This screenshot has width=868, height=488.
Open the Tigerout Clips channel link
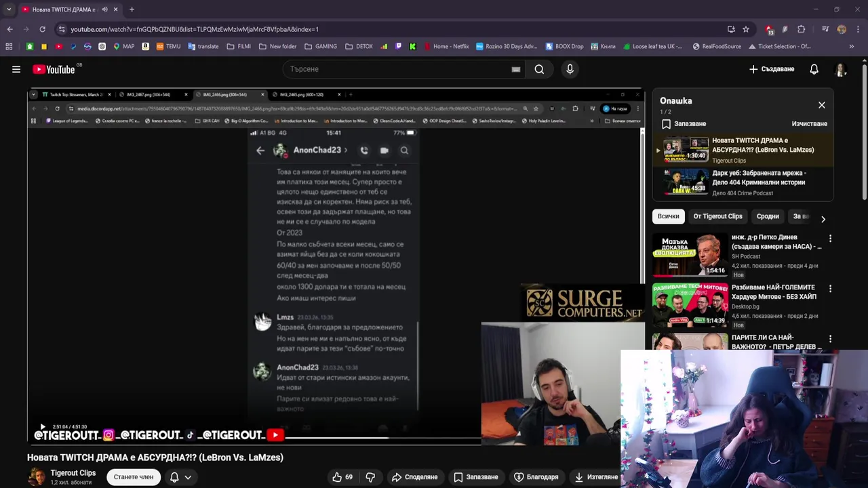[73, 473]
